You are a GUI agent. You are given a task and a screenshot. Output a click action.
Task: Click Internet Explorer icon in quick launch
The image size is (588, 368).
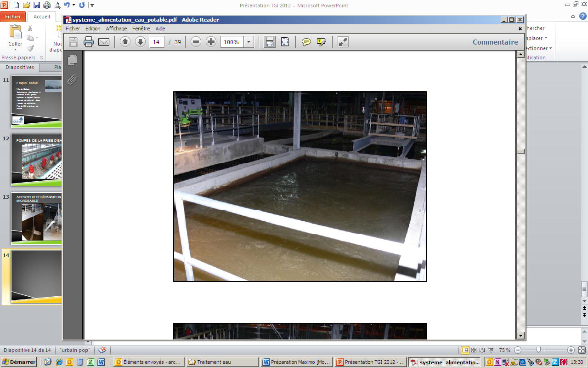(x=58, y=362)
